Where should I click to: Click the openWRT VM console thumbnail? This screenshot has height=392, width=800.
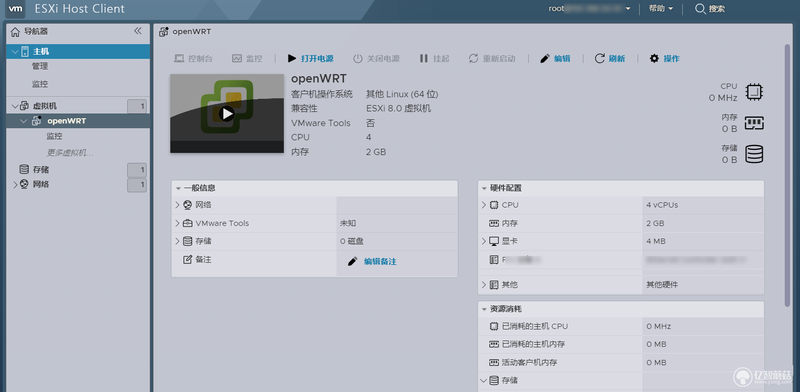227,113
